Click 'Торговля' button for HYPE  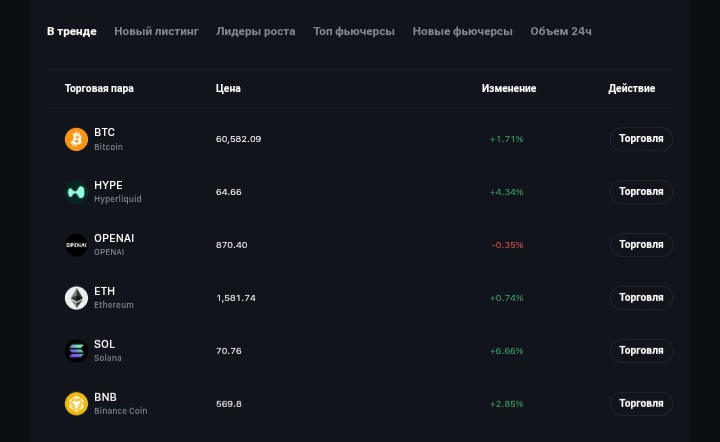click(x=641, y=192)
